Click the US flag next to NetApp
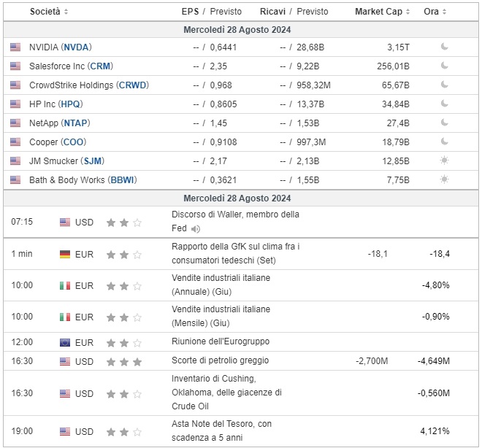Viewport: 482px width, 448px height. click(15, 123)
